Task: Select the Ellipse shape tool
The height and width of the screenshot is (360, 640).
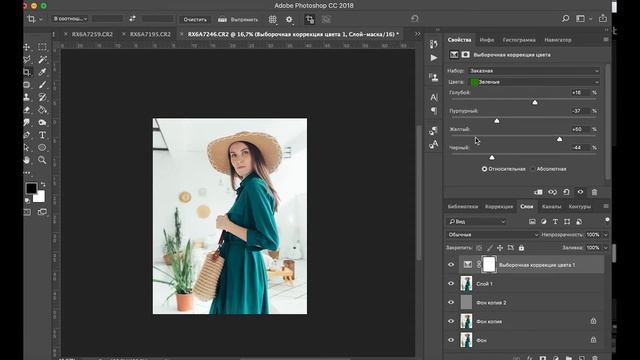Action: coord(42,147)
